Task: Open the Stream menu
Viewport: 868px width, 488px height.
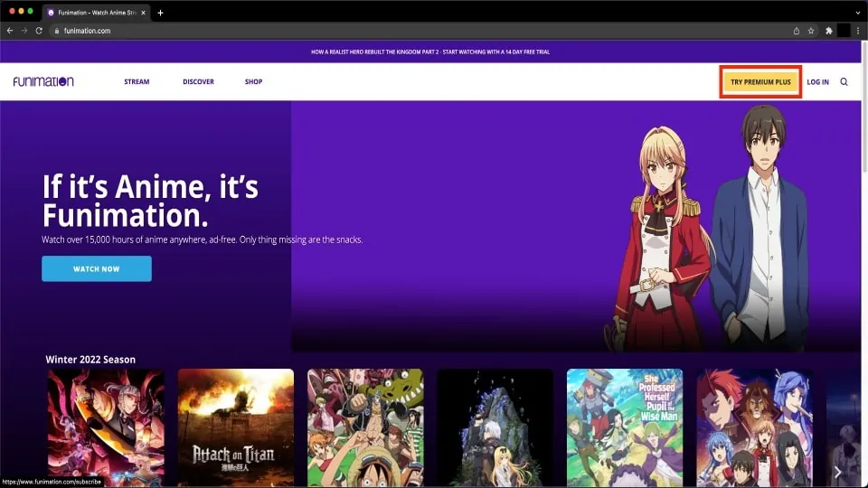Action: [x=137, y=82]
